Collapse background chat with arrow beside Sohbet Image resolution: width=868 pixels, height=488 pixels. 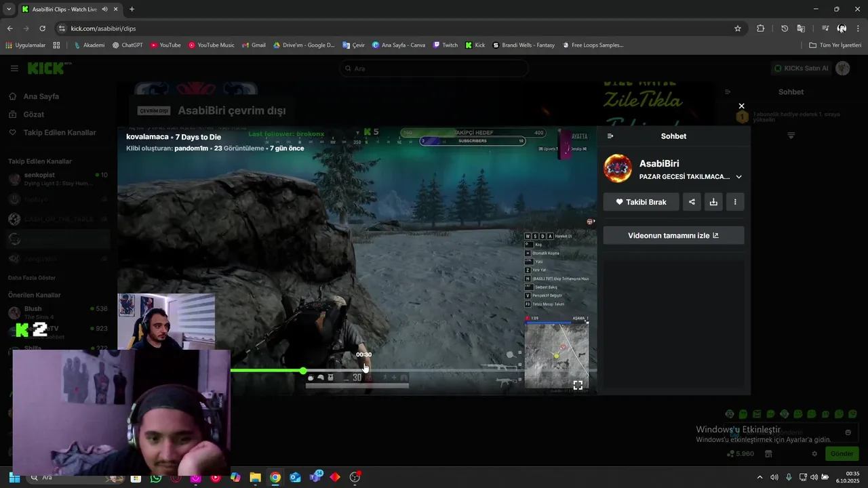tap(728, 91)
